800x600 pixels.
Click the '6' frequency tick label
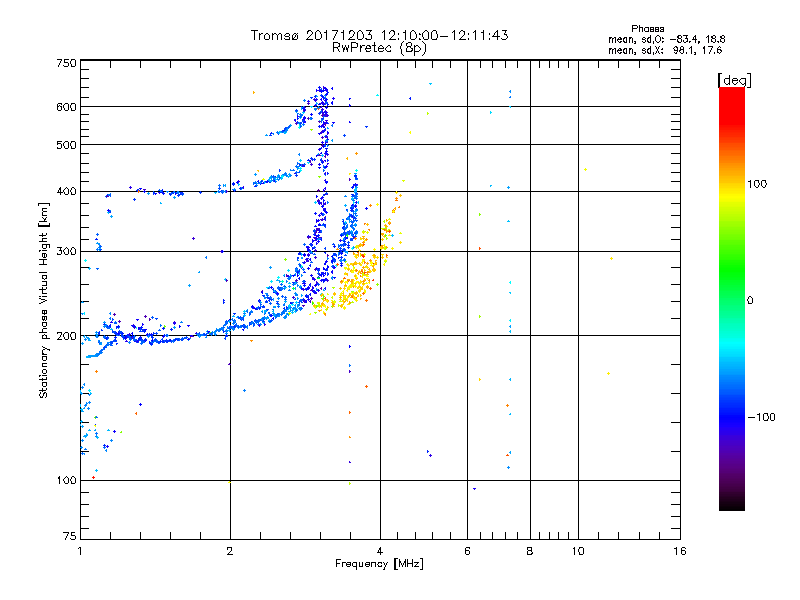click(x=467, y=551)
